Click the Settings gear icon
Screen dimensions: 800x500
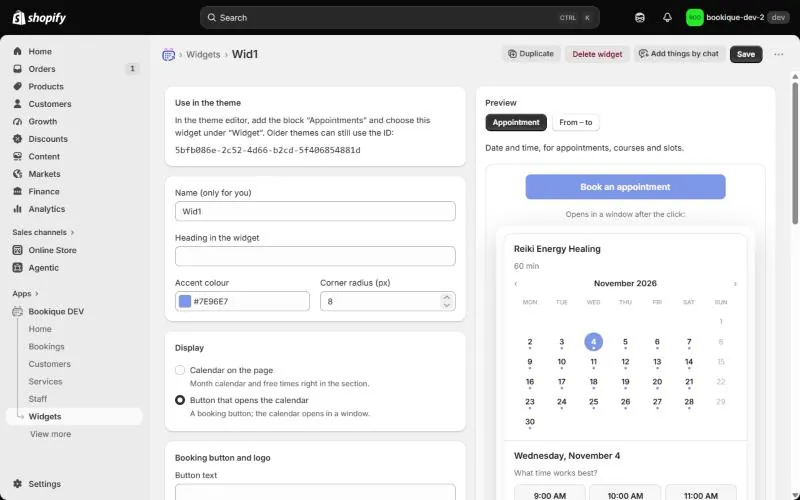[18, 484]
